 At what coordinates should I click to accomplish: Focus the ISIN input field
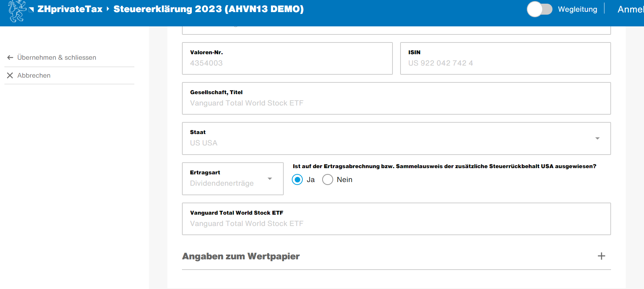click(x=505, y=59)
